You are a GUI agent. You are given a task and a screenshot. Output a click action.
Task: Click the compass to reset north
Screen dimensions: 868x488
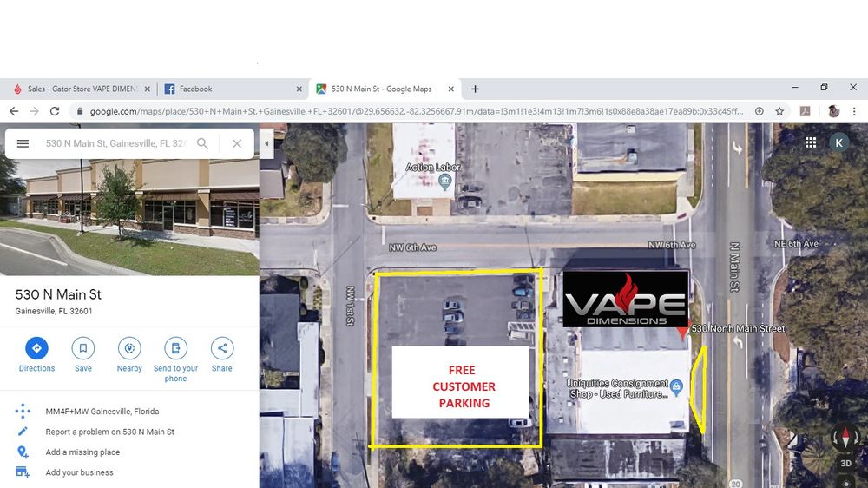click(845, 437)
